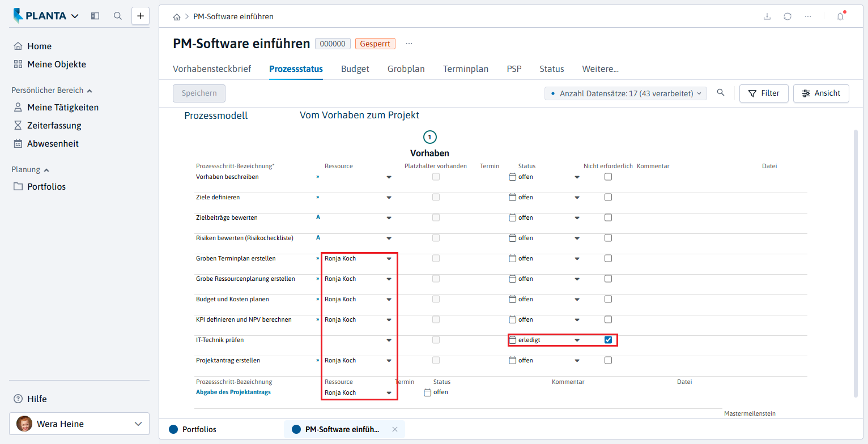This screenshot has height=444, width=868.
Task: Expand the Wera Heine user menu
Action: tap(79, 424)
